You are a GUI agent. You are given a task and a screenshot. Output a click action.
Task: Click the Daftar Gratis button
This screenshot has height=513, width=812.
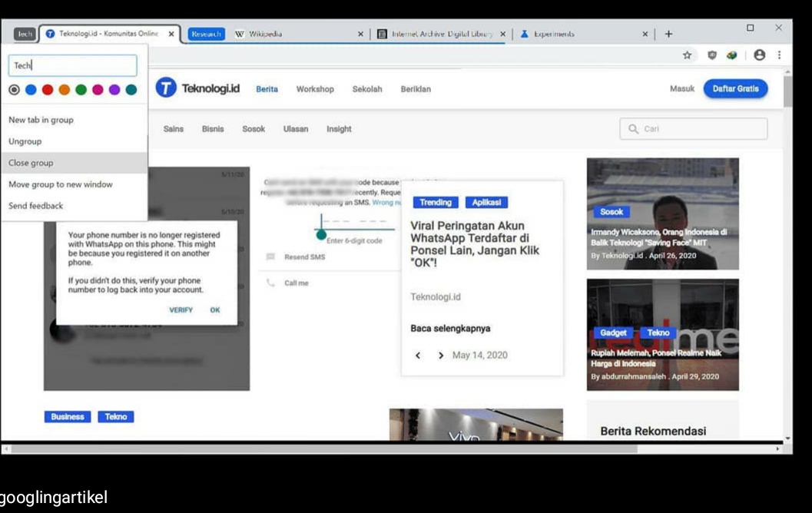coord(735,88)
